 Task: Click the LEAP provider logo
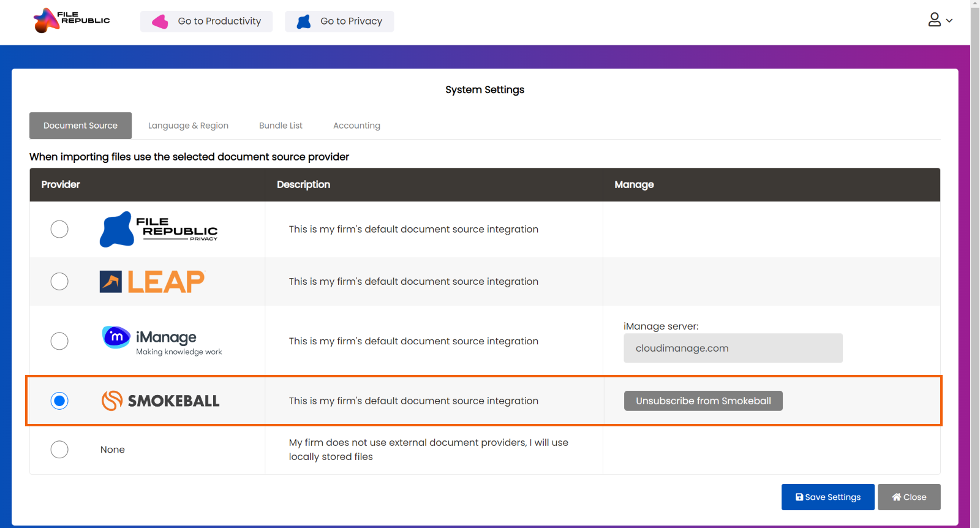point(152,282)
